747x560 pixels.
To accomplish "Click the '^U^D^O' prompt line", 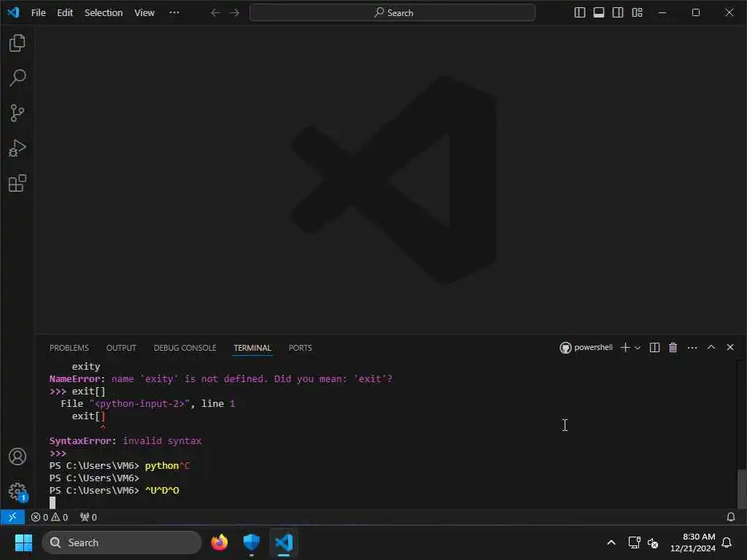I will 115,491.
